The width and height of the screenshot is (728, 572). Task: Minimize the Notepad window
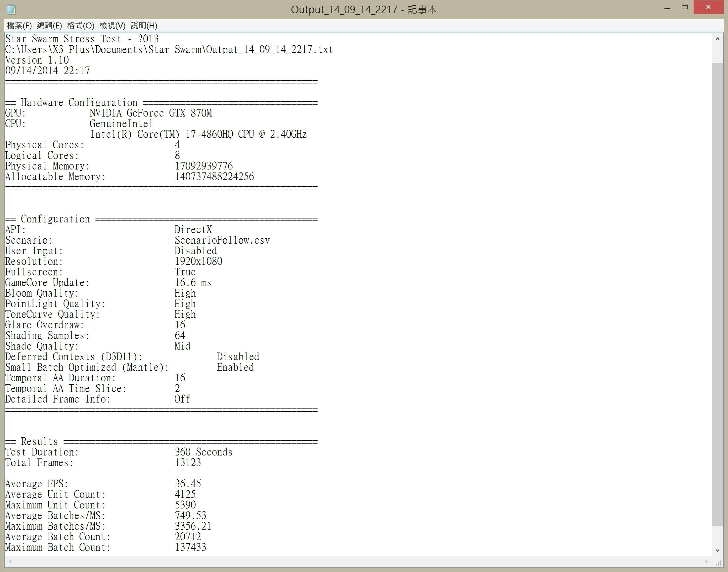pos(667,8)
